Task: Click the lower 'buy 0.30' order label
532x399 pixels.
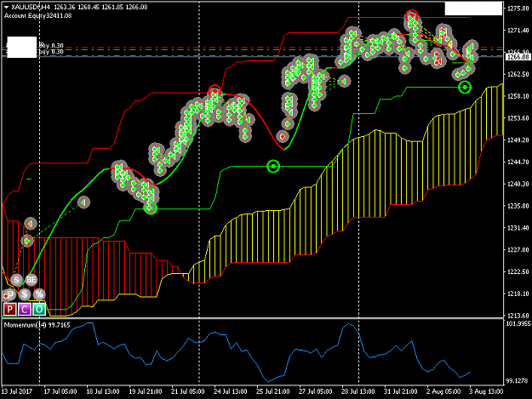Action: (x=51, y=52)
